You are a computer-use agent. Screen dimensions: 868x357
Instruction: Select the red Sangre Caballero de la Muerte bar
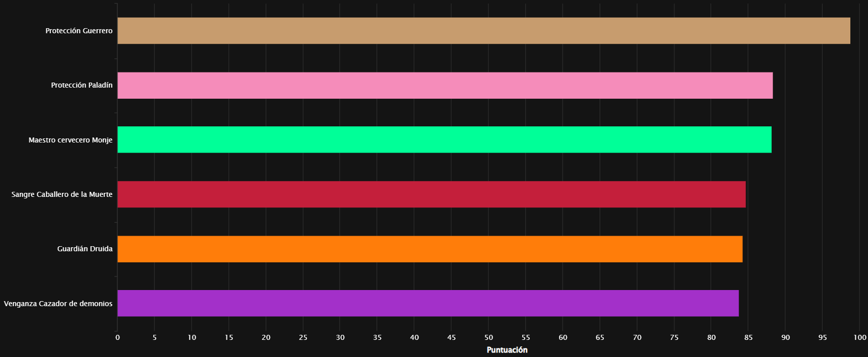[x=431, y=194]
